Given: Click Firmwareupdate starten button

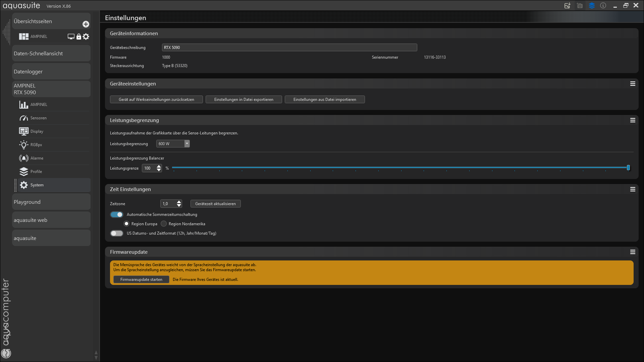Looking at the screenshot, I should tap(141, 280).
